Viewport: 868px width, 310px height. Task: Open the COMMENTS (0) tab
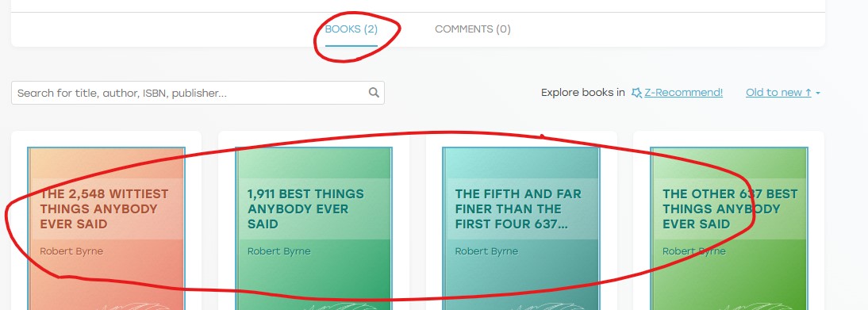[473, 29]
